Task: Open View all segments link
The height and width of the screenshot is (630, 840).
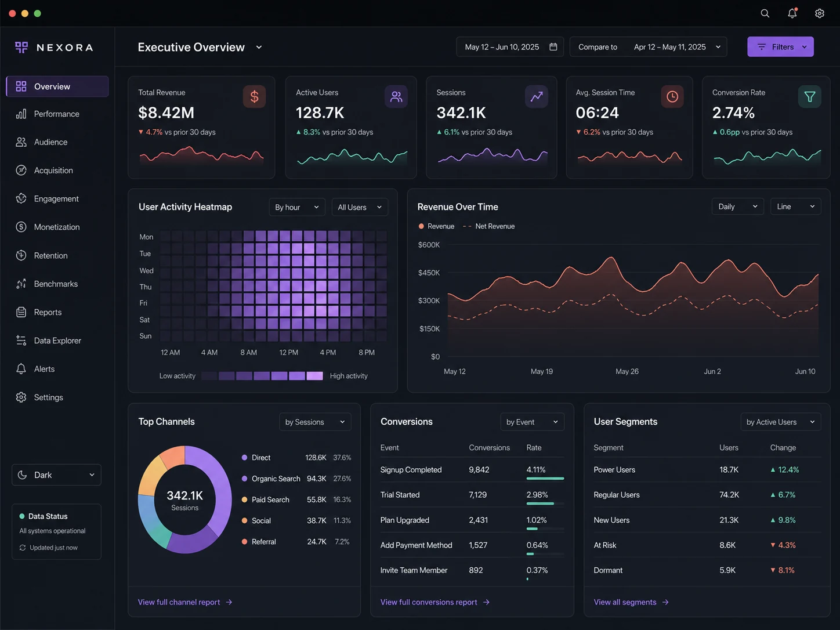Action: [x=631, y=602]
